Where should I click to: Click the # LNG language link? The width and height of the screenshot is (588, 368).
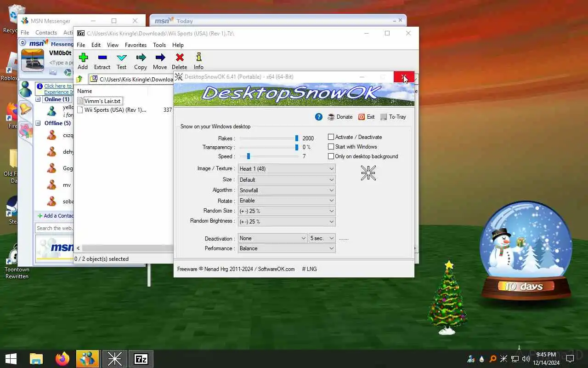click(309, 269)
